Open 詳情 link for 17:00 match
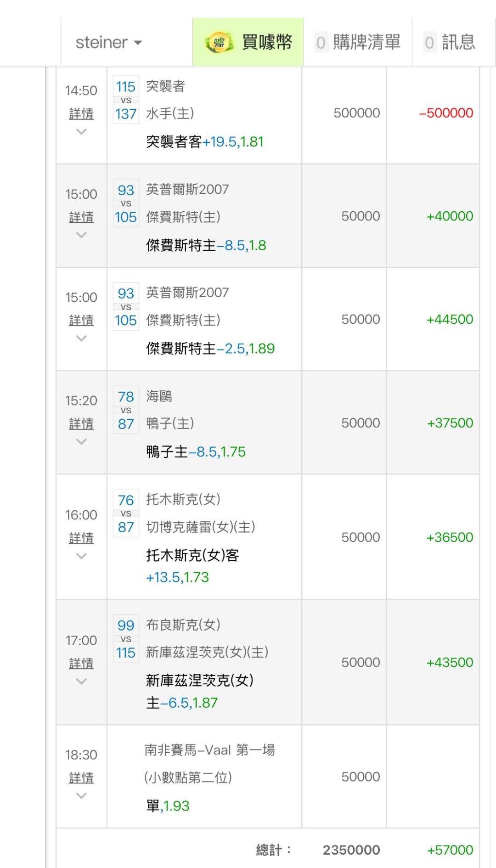The height and width of the screenshot is (868, 496). pos(81,663)
